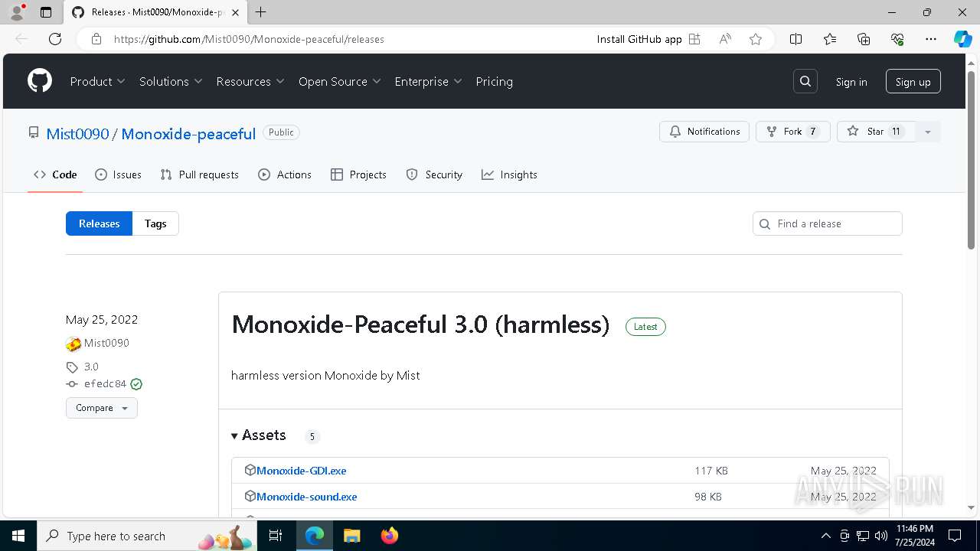
Task: Open the notification center icon
Action: [x=955, y=536]
